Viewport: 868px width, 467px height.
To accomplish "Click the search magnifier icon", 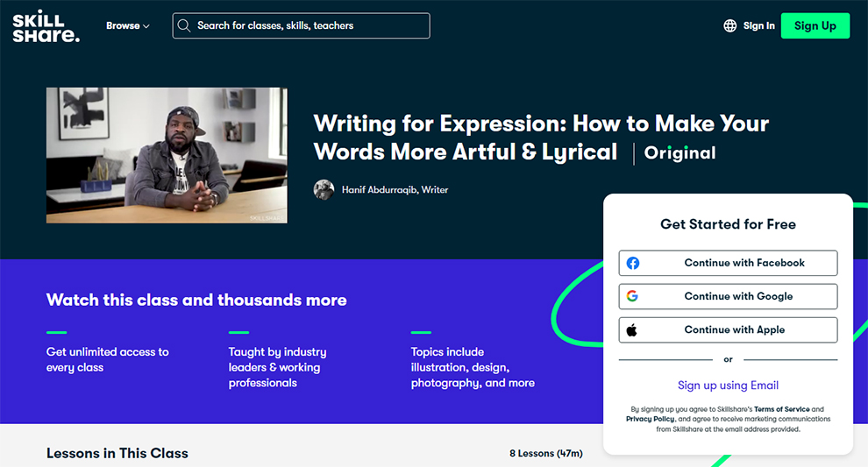I will 184,26.
